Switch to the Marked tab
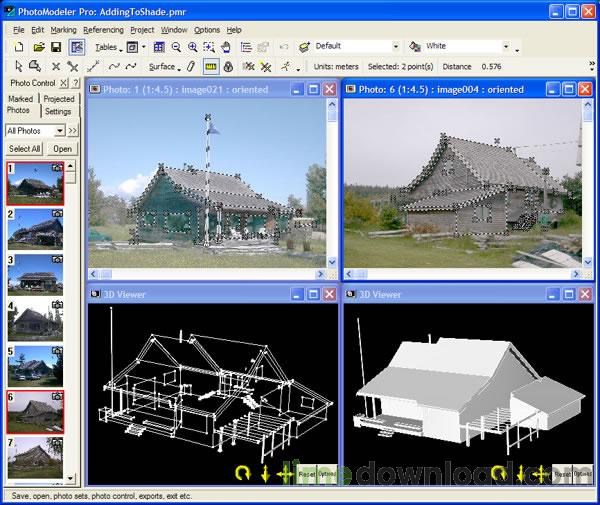The image size is (600, 505). pyautogui.click(x=21, y=99)
